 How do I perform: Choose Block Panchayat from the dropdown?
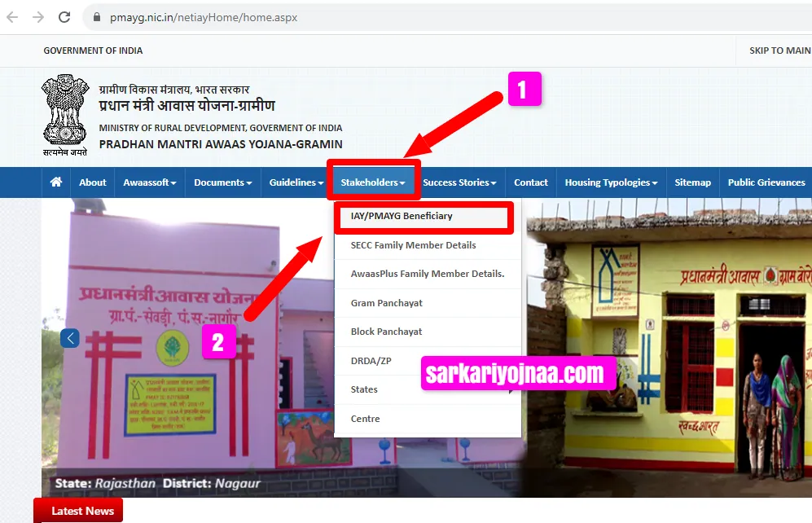pyautogui.click(x=428, y=332)
